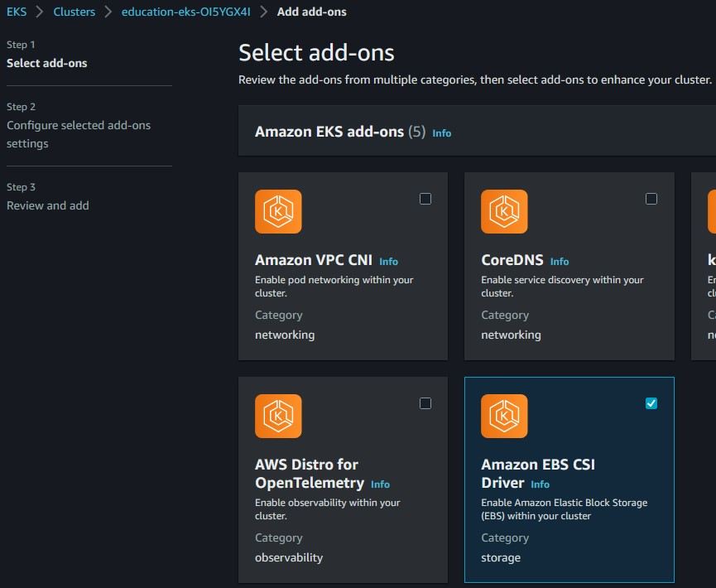Click the CoreDNS add-on icon
This screenshot has width=716, height=588.
click(504, 211)
